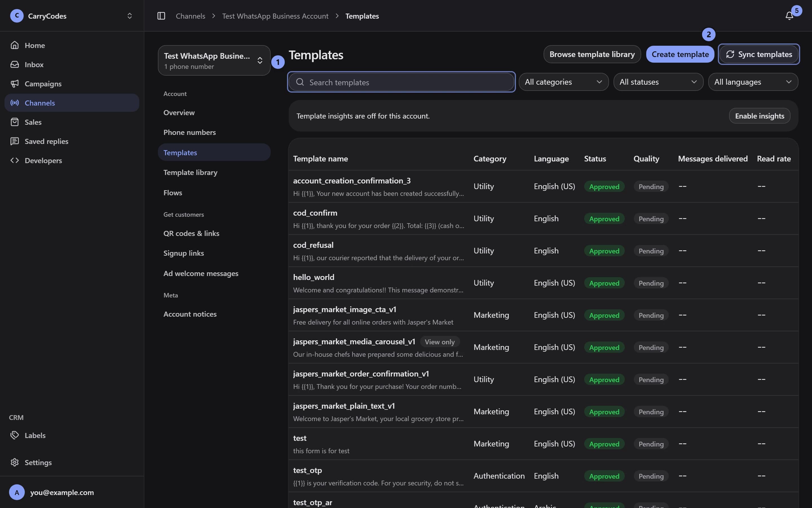Image resolution: width=812 pixels, height=508 pixels.
Task: Open QR codes & links
Action: pyautogui.click(x=214, y=233)
